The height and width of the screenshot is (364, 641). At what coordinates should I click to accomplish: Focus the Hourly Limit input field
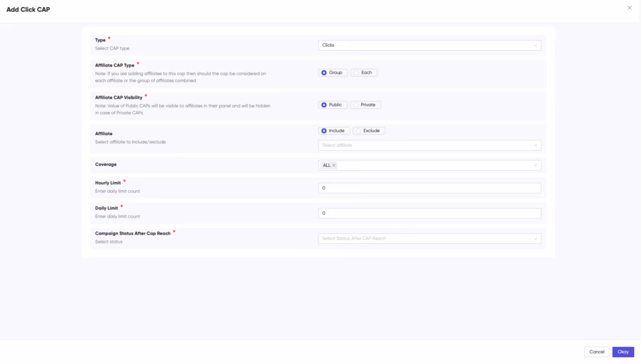[429, 188]
